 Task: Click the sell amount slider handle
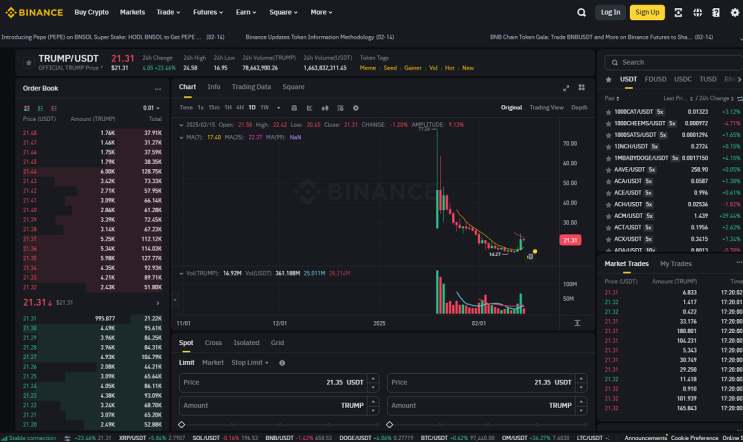click(390, 425)
